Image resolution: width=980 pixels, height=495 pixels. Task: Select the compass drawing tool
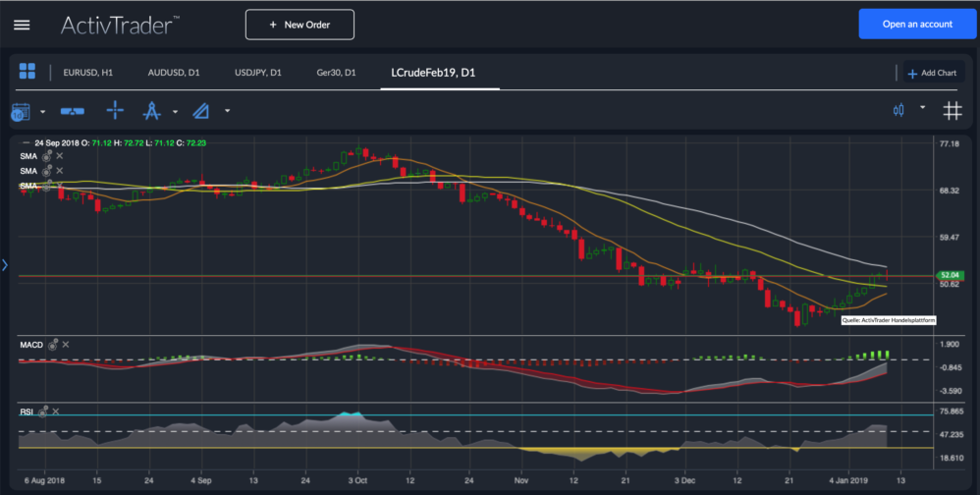[x=152, y=111]
